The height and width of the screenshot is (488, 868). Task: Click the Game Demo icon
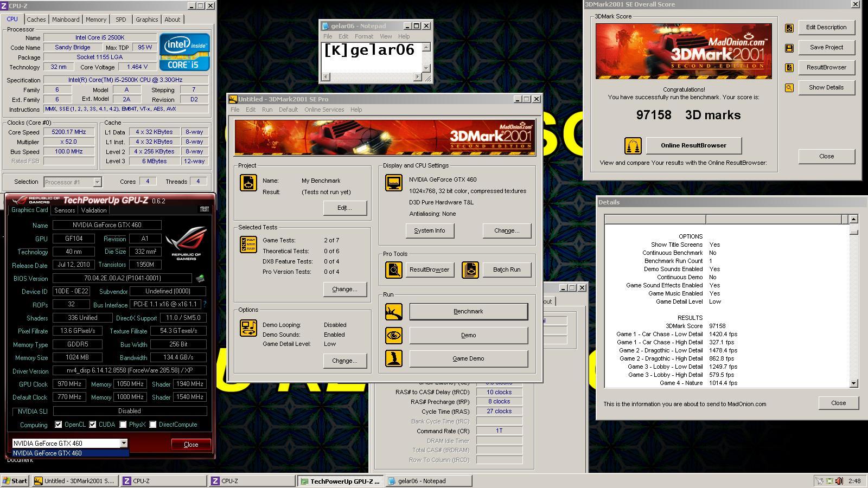point(394,358)
